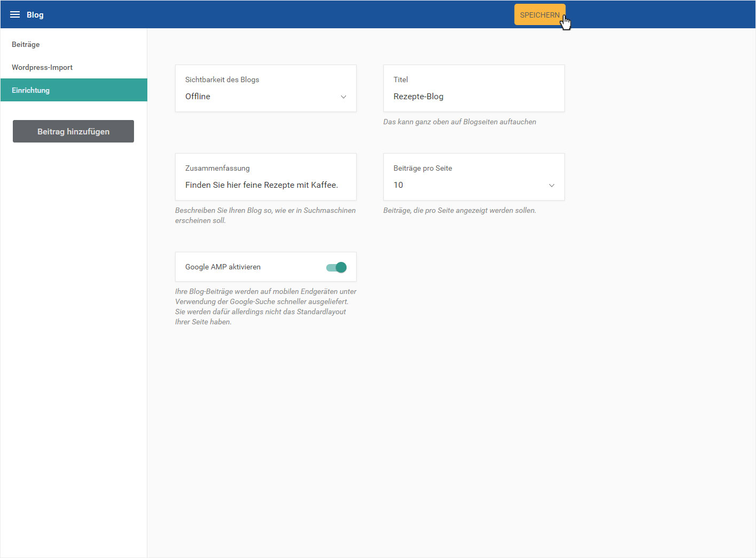Image resolution: width=756 pixels, height=558 pixels.
Task: Click Beitrag hinzufügen button
Action: 73,131
